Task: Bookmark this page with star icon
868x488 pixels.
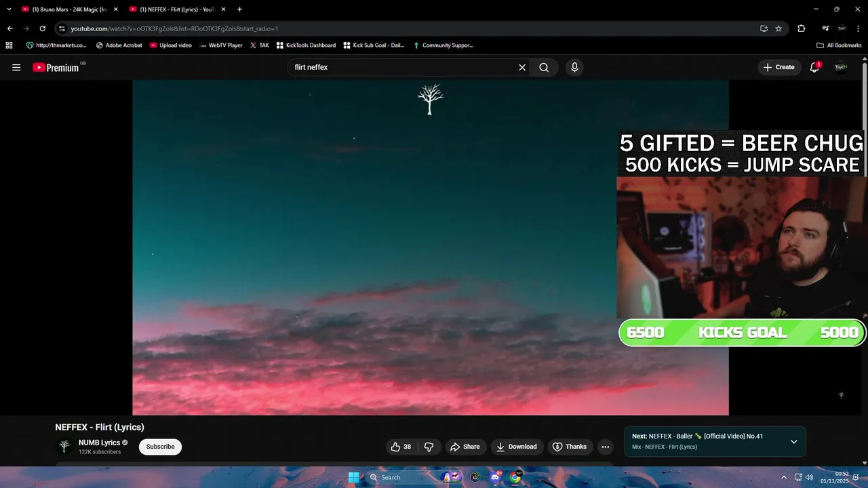Action: pos(778,28)
